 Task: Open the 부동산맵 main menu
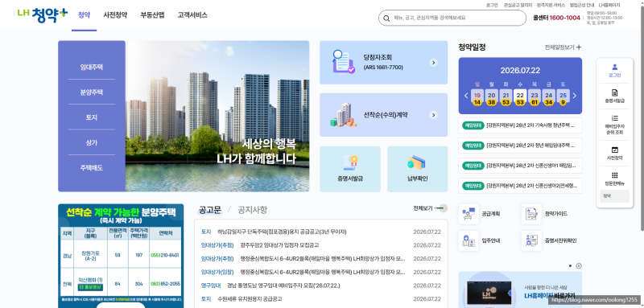[152, 15]
